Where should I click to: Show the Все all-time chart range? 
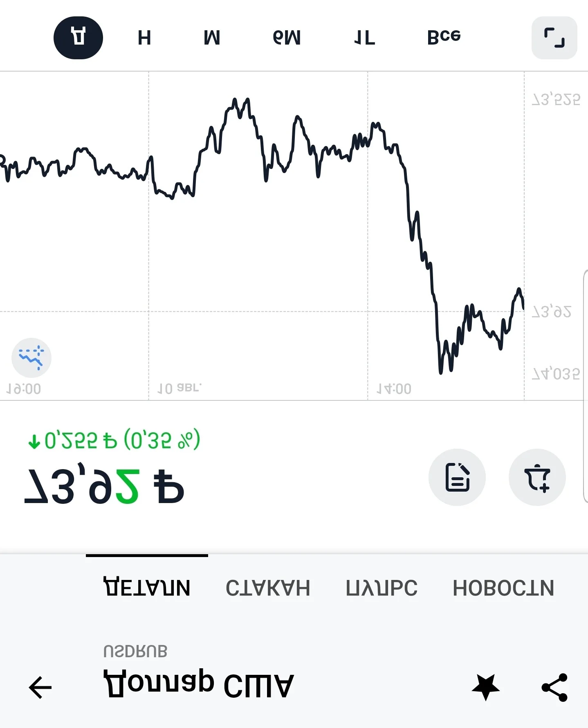(444, 38)
